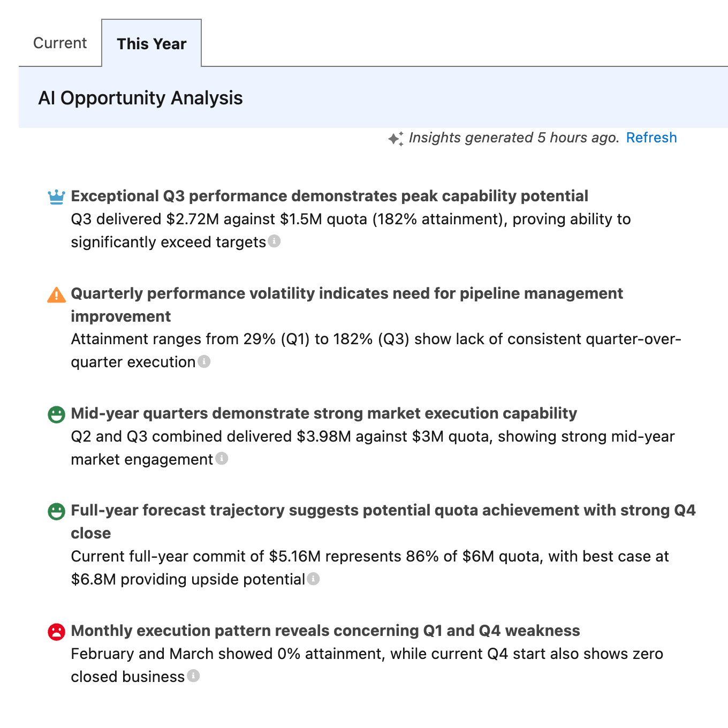Click the Quarterly performance volatility insight title

(347, 293)
